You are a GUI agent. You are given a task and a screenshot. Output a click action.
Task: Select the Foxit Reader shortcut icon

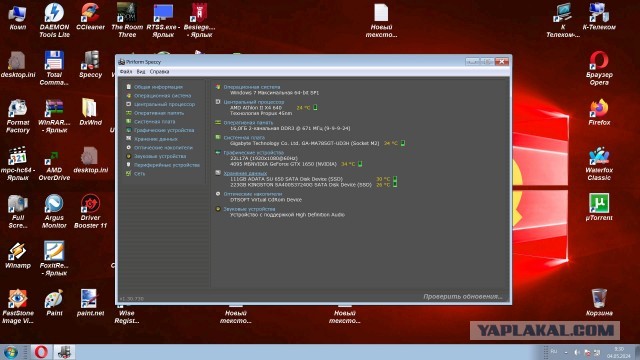click(54, 259)
